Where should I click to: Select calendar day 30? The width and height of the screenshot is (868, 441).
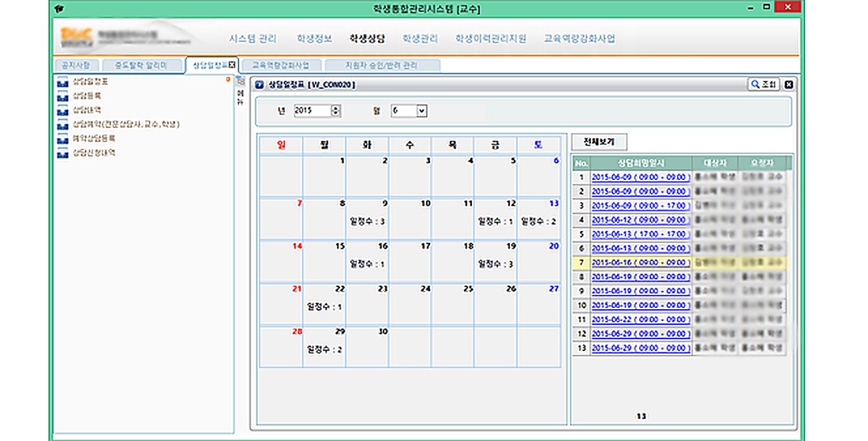pyautogui.click(x=367, y=346)
